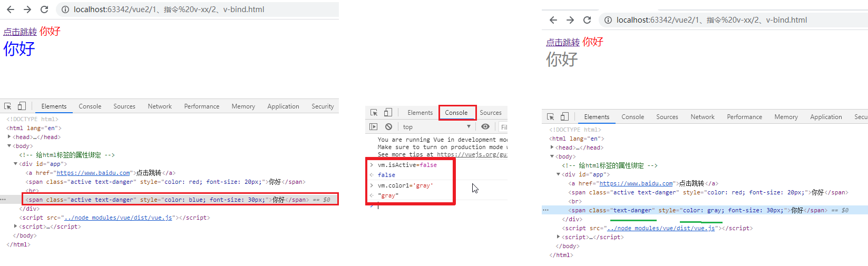Go forward in the left browser window
The height and width of the screenshot is (266, 868).
coord(27,9)
